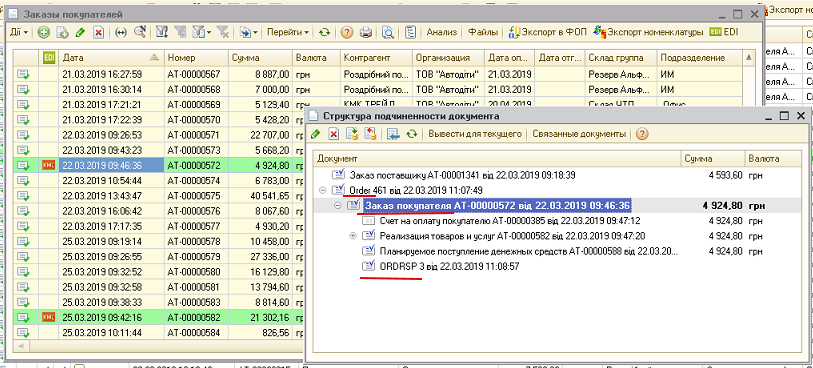Click the Файлы button
The image size is (813, 368).
483,32
